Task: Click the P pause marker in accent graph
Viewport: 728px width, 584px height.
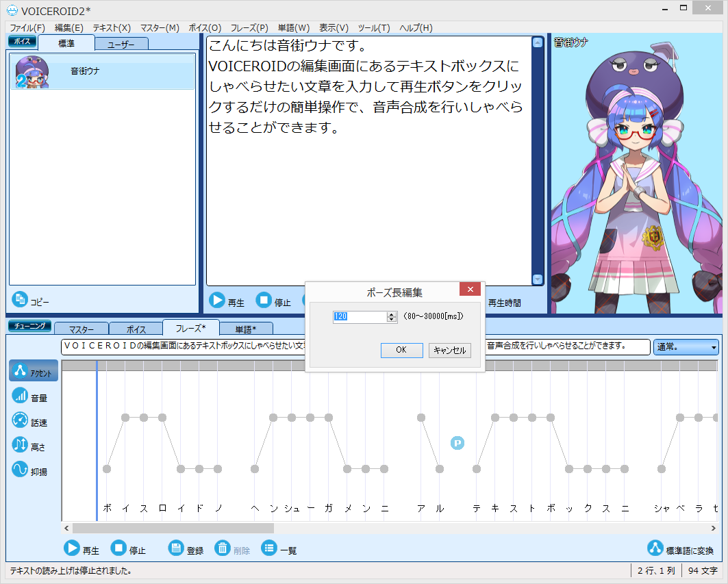Action: (457, 444)
